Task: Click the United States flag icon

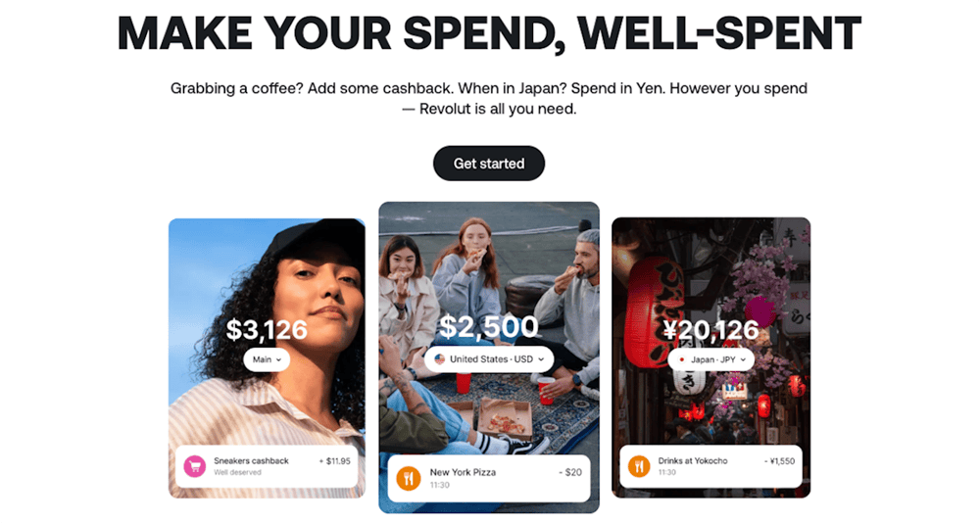Action: [440, 359]
